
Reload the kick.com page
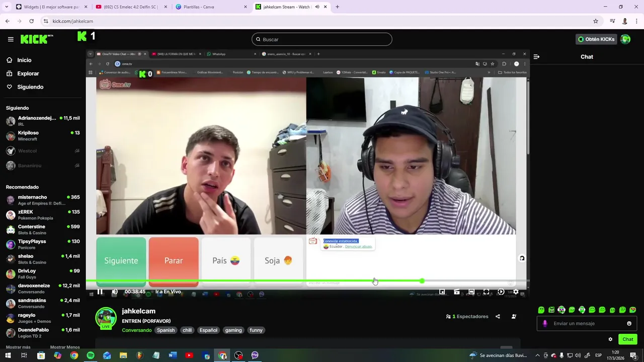point(31,21)
